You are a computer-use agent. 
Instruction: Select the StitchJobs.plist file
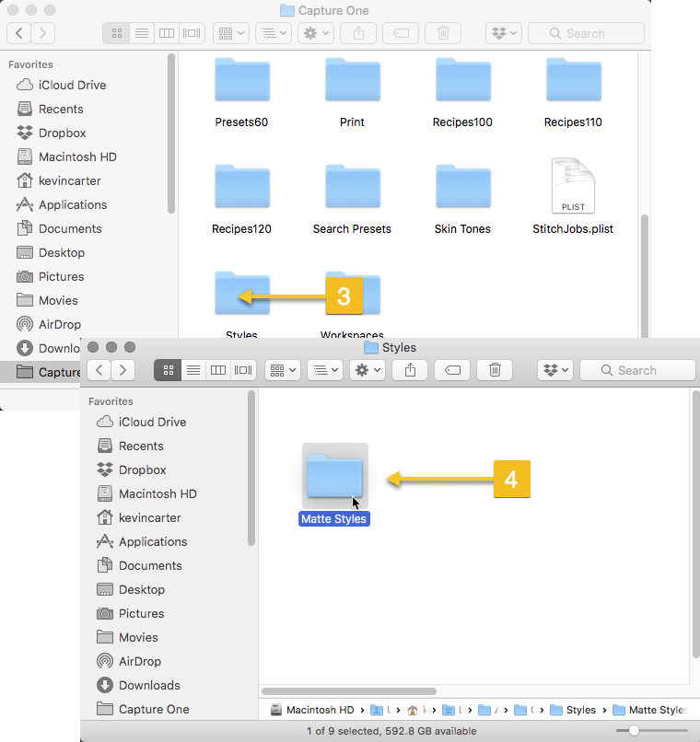coord(573,186)
